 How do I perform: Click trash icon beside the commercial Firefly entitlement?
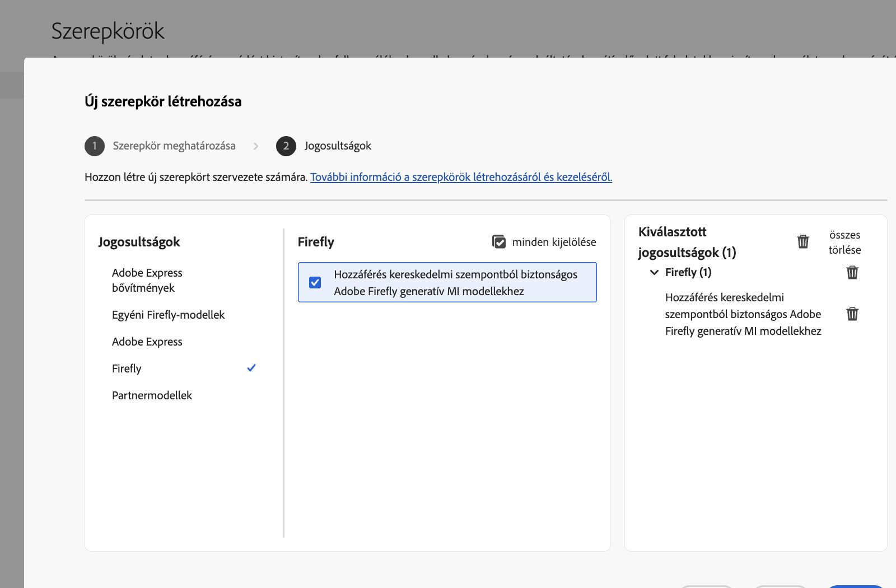[x=852, y=314]
